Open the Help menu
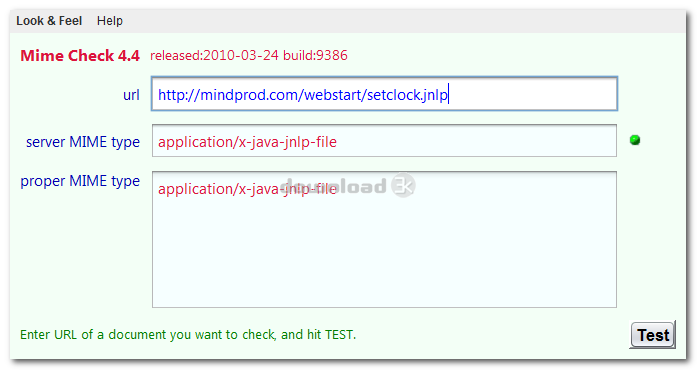The width and height of the screenshot is (697, 370). [x=110, y=21]
